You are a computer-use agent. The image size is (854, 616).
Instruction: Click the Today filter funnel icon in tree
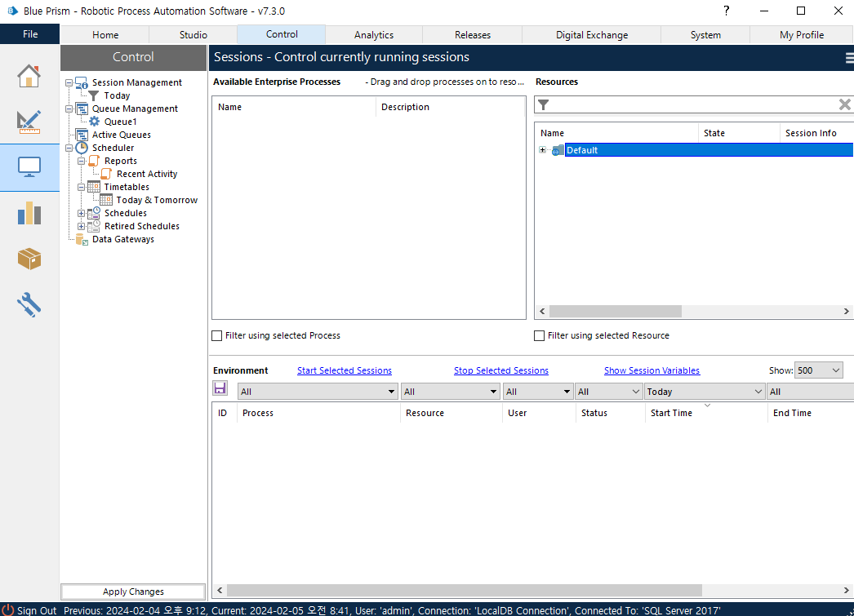tap(94, 95)
